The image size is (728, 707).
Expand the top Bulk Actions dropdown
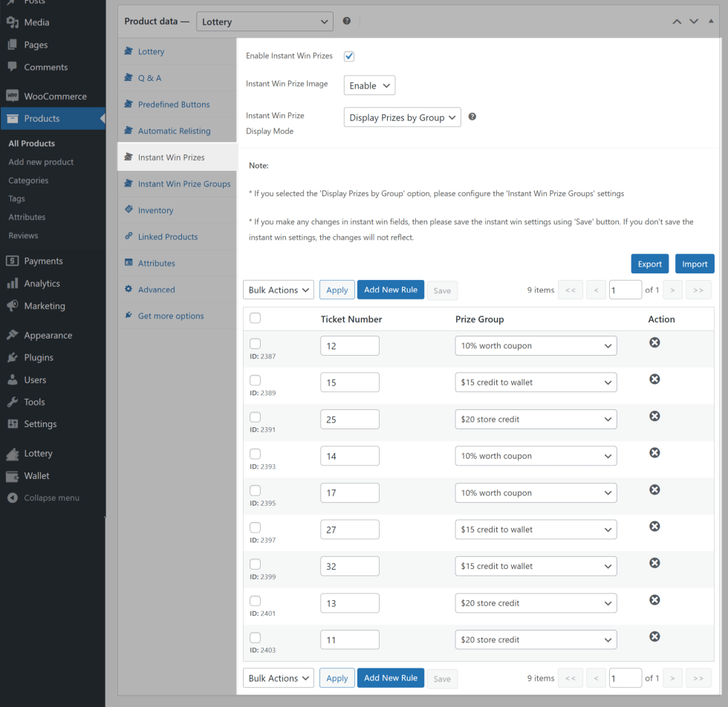point(279,290)
